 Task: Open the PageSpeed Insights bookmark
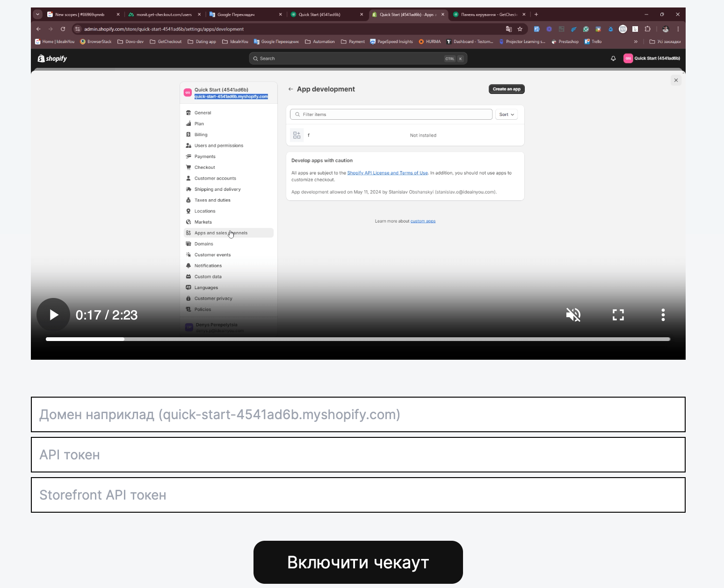(391, 42)
